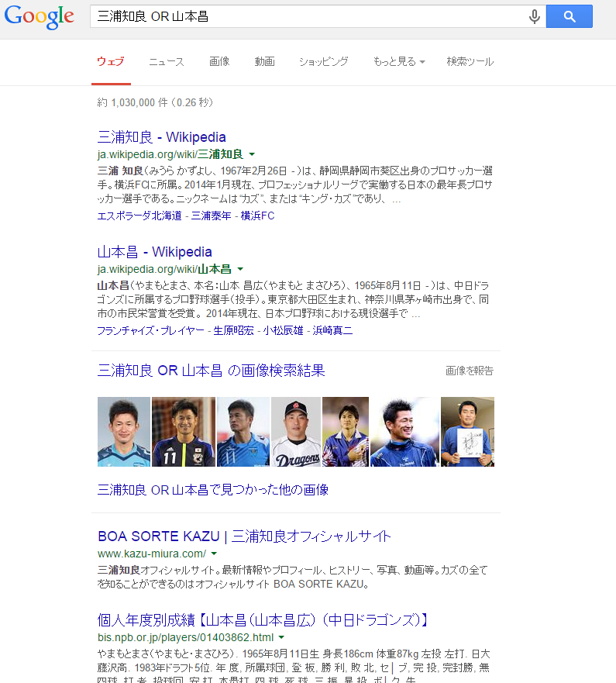Select the thumbnail of man holding autograph
This screenshot has width=616, height=683.
click(467, 432)
